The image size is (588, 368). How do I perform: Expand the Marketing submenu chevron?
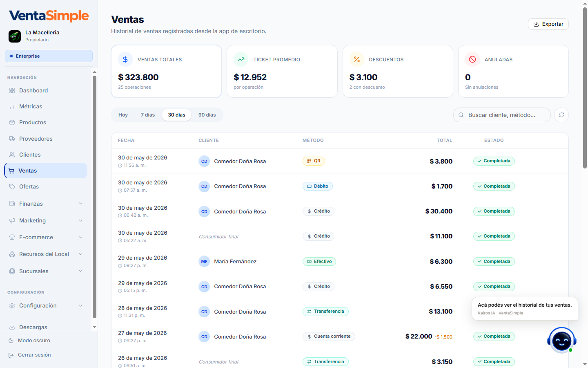80,220
